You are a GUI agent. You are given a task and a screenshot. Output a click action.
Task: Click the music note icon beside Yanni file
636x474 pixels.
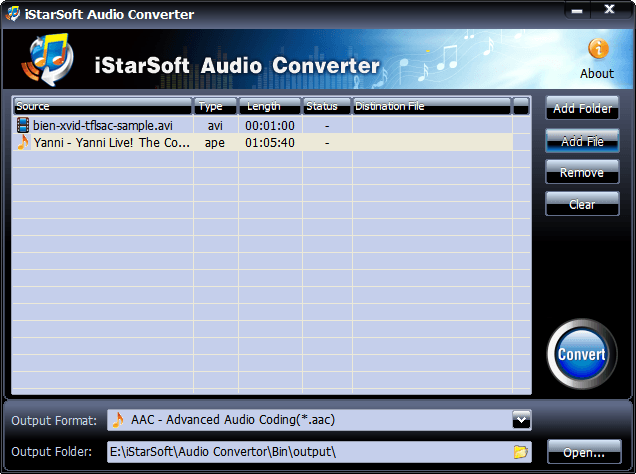click(23, 143)
